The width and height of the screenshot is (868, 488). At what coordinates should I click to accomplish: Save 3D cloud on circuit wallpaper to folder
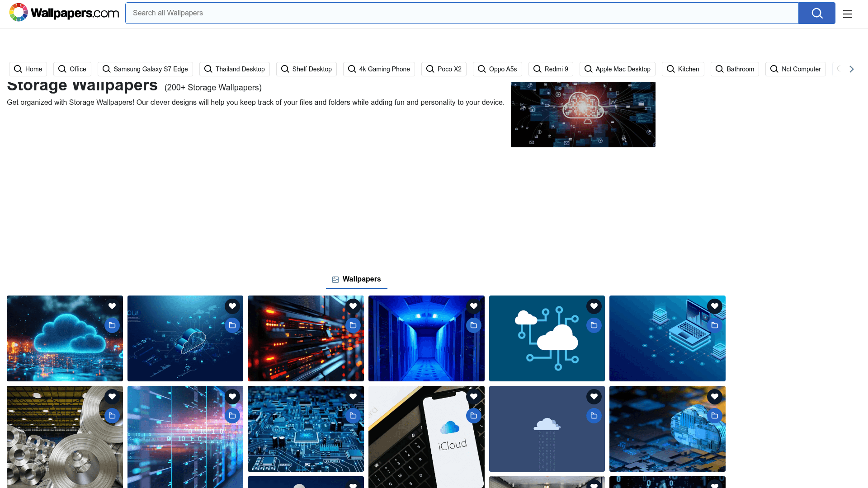(715, 416)
